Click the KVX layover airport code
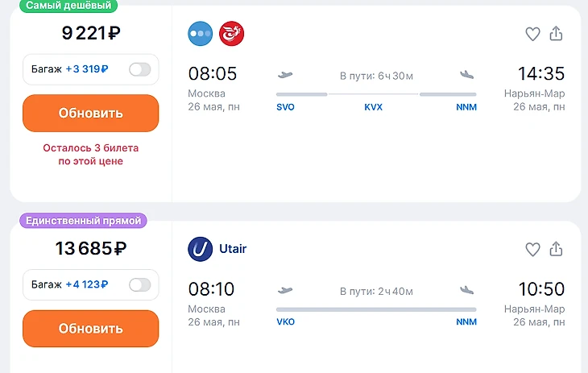 tap(373, 107)
